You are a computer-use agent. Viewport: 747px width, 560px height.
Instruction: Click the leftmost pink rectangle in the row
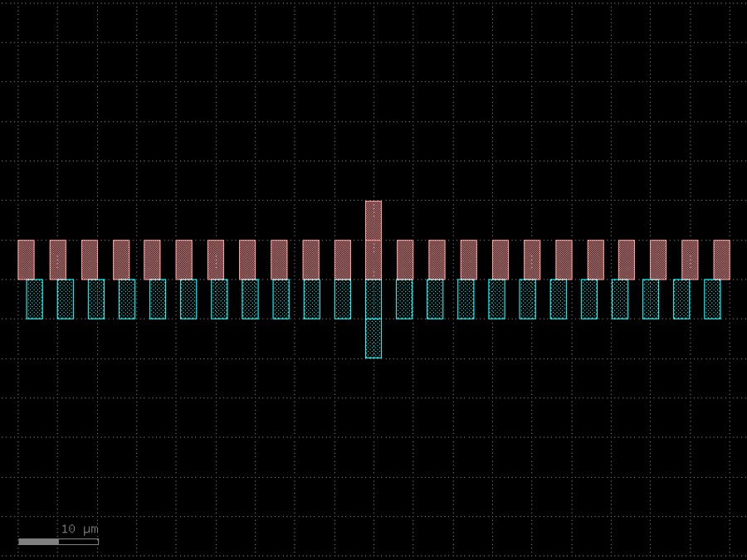pos(27,260)
